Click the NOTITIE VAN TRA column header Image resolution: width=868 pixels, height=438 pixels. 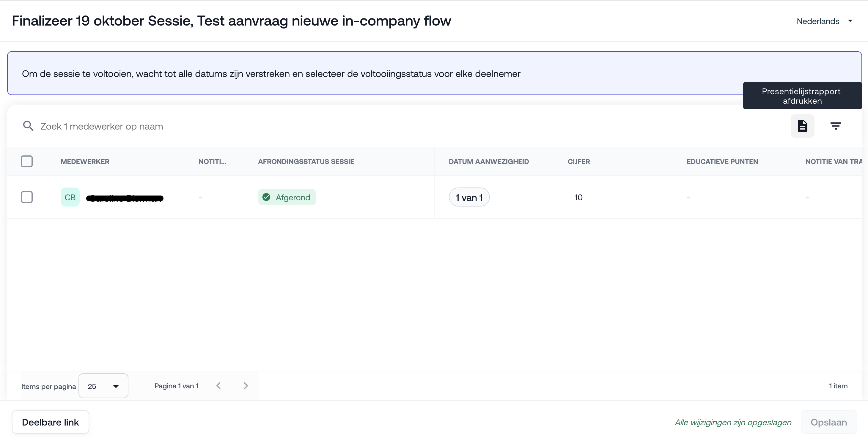coord(833,161)
